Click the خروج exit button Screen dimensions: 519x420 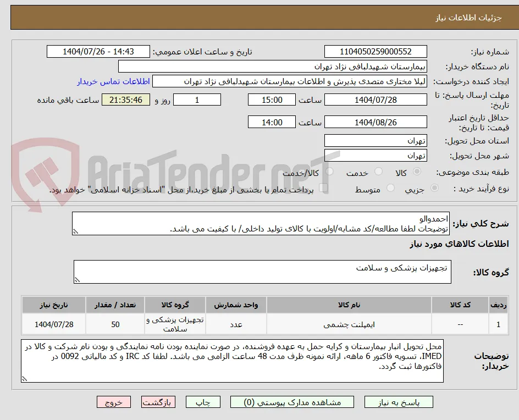[114, 402]
